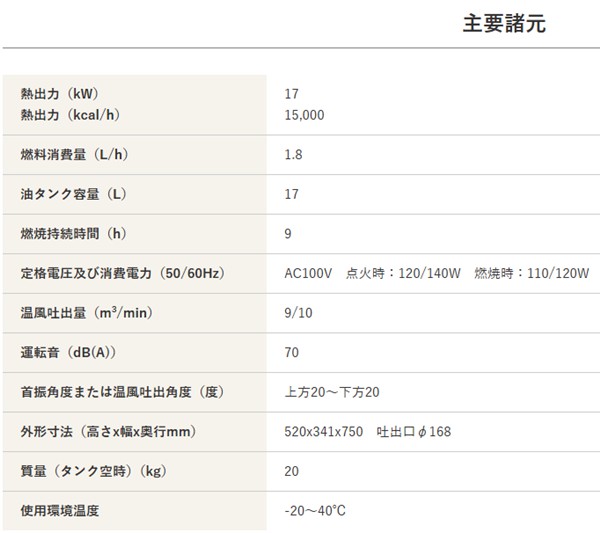Viewport: 600px width, 533px height.
Task: Select the 燃料消費量（L/h） label
Action: [x=73, y=155]
